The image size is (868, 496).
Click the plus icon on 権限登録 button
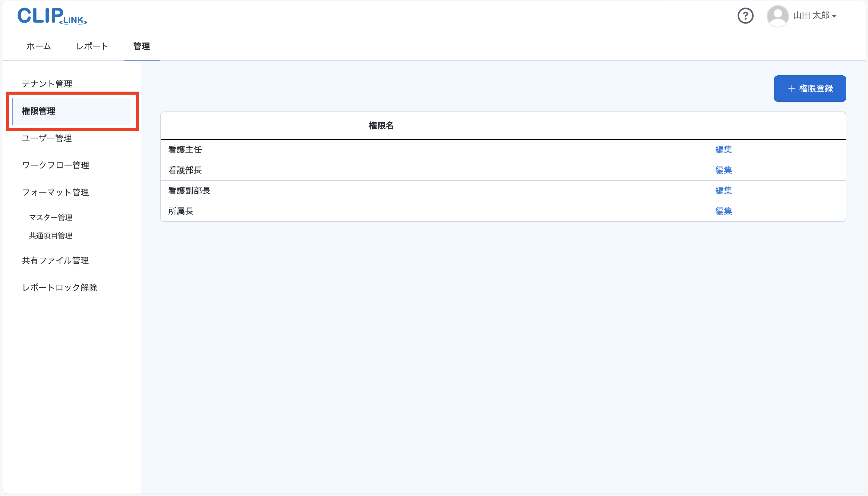coord(791,88)
